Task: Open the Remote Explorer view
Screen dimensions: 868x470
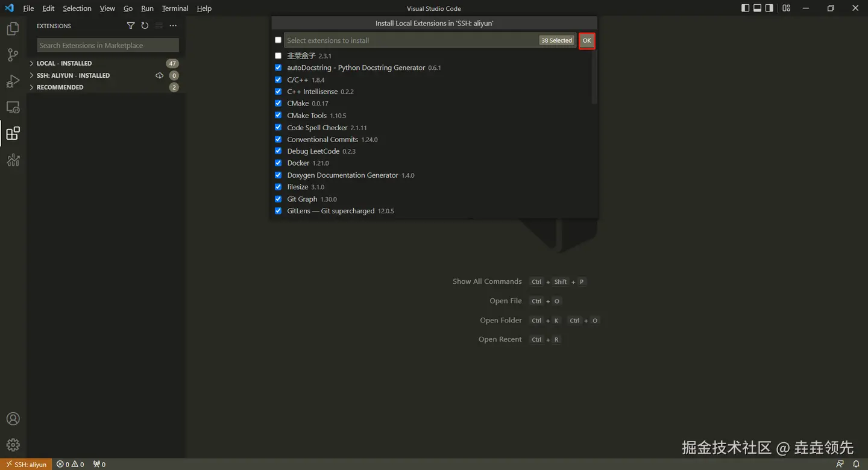Action: tap(13, 107)
